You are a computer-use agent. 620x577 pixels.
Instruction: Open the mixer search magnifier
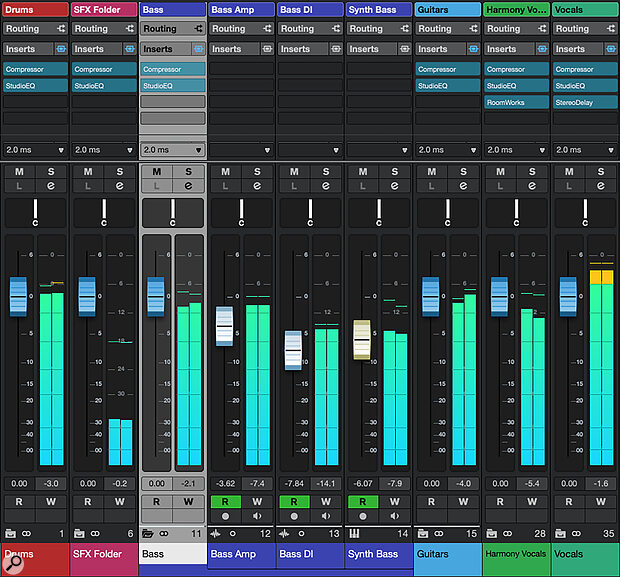13,563
